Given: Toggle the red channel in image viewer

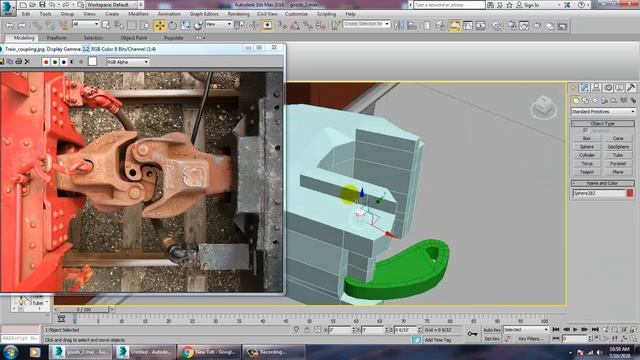Looking at the screenshot, I should click(46, 62).
